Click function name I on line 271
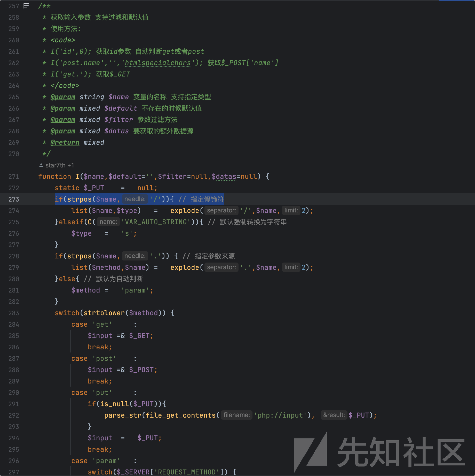 click(x=77, y=176)
